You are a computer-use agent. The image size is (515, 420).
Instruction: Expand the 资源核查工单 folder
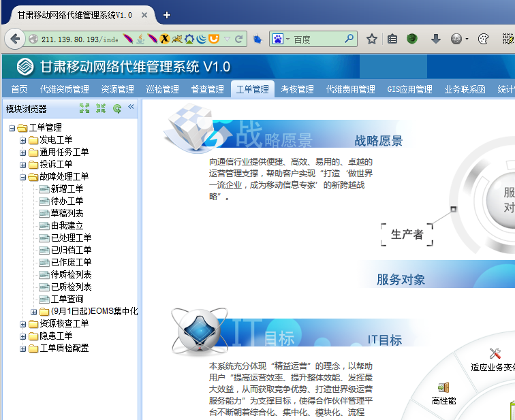(x=22, y=324)
